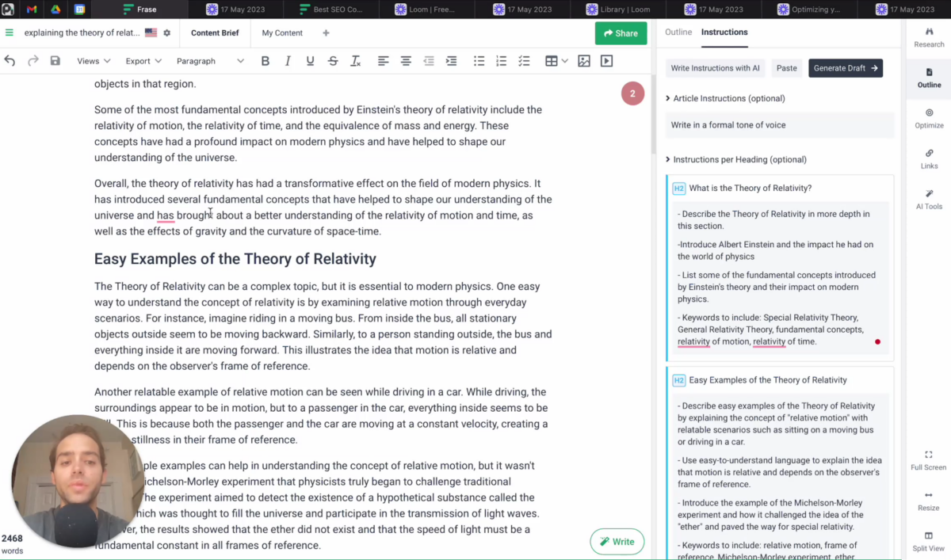This screenshot has width=951, height=560.
Task: Click the undo arrow icon
Action: tap(10, 61)
